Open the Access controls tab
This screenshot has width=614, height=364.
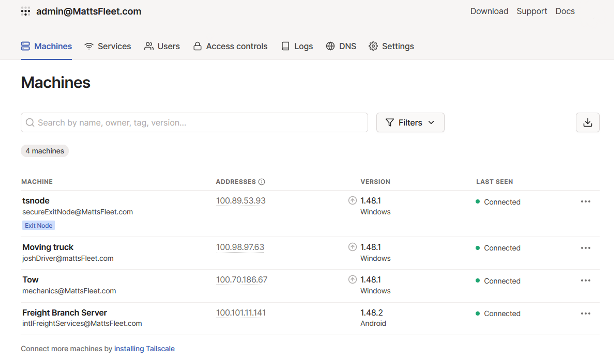click(x=230, y=46)
